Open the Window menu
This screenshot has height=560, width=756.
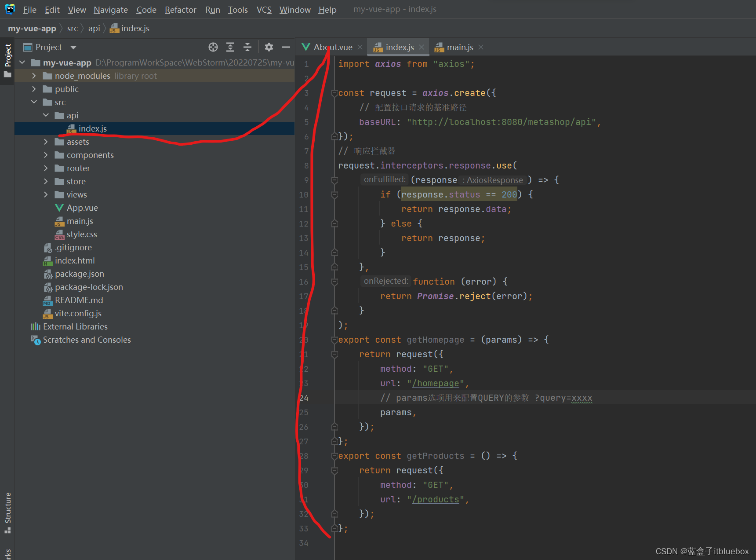(295, 10)
